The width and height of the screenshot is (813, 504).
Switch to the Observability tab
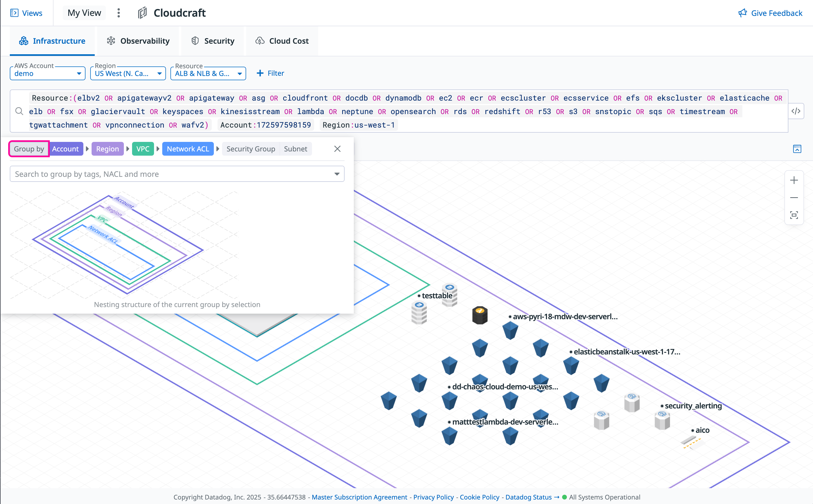click(x=138, y=41)
